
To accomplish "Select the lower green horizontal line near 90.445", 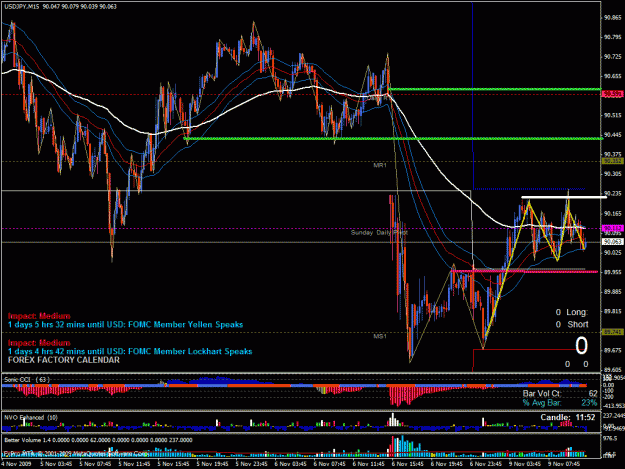I will pos(393,139).
